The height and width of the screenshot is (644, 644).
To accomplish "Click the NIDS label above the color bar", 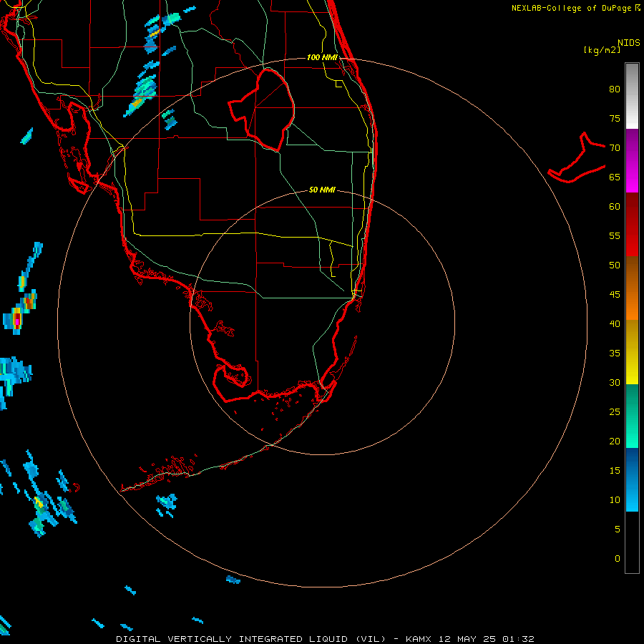I will click(x=629, y=43).
